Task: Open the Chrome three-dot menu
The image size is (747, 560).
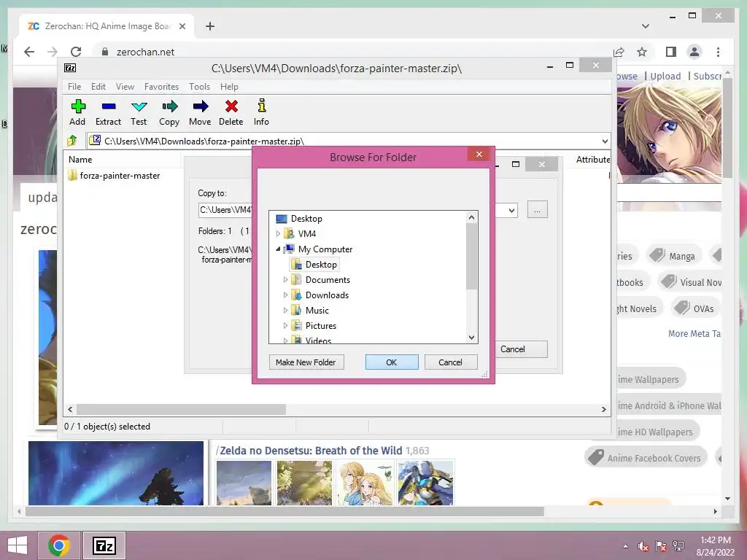Action: pyautogui.click(x=718, y=52)
